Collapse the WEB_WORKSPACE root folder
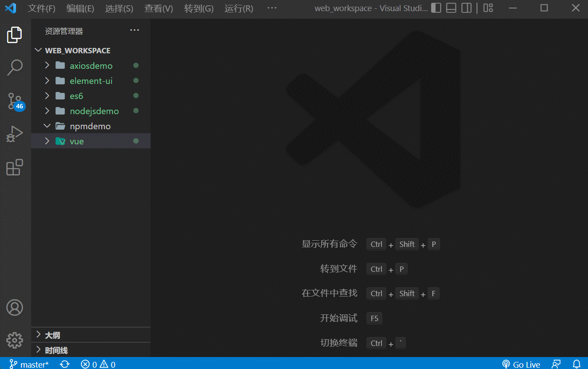 [38, 51]
